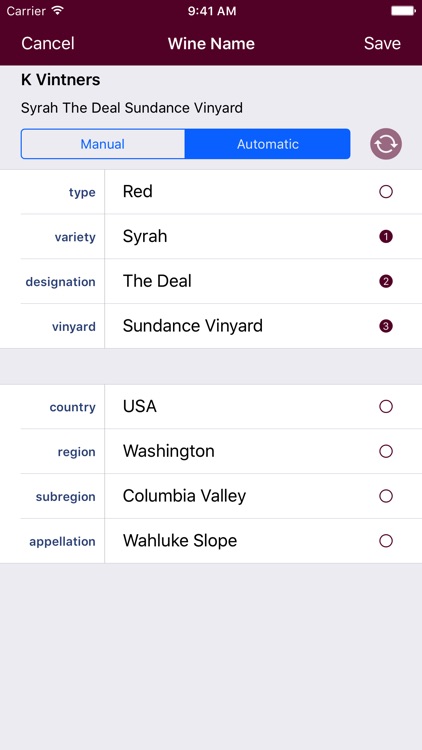Tap the battery icon in status bar
This screenshot has height=750, width=422.
[x=402, y=11]
